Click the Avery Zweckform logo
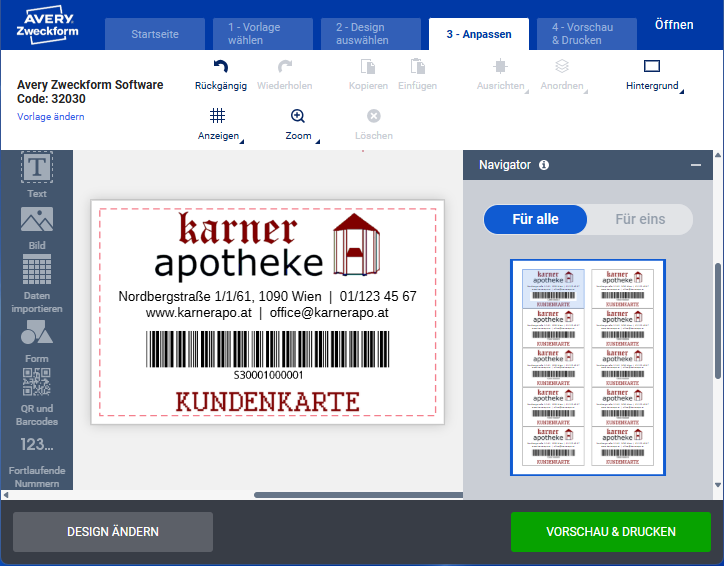 [x=48, y=25]
